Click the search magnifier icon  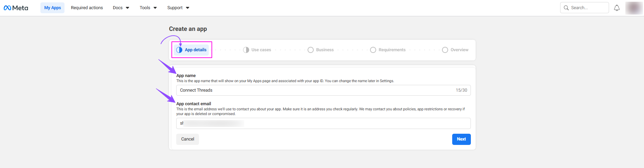click(x=566, y=8)
